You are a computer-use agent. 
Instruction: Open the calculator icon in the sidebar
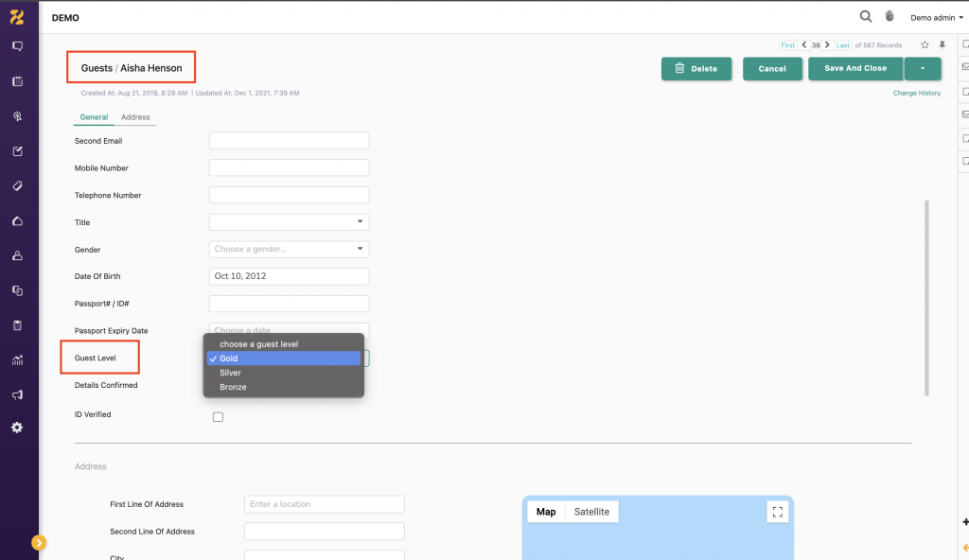(x=17, y=325)
